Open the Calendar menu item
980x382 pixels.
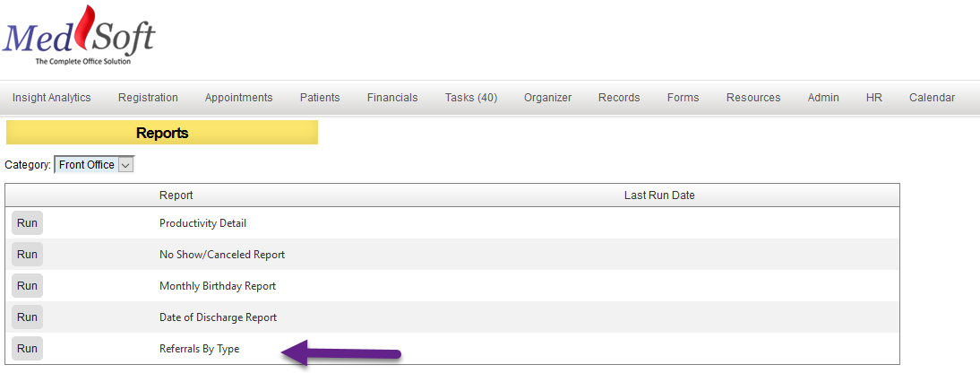932,98
